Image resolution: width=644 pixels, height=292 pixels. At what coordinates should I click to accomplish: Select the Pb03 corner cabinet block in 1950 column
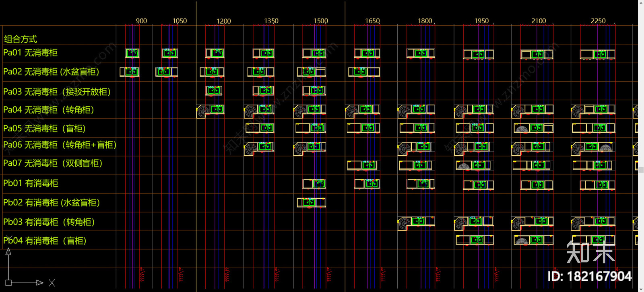tap(474, 223)
